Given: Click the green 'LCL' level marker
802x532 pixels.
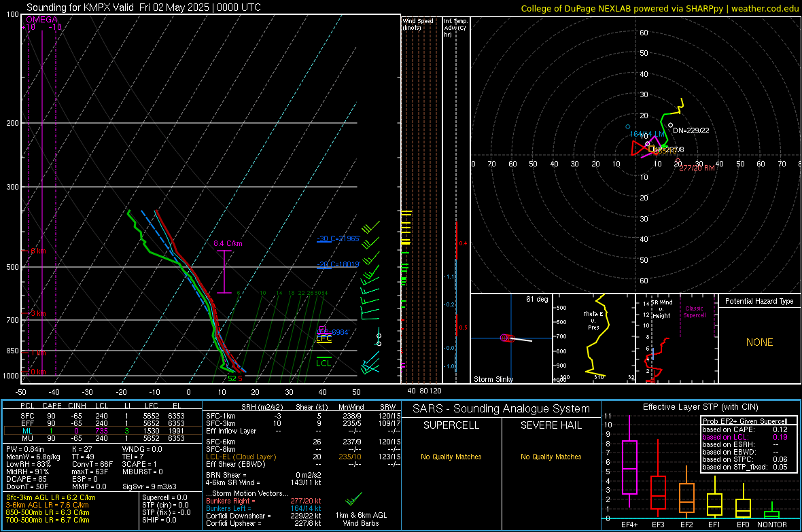Looking at the screenshot, I should [324, 363].
